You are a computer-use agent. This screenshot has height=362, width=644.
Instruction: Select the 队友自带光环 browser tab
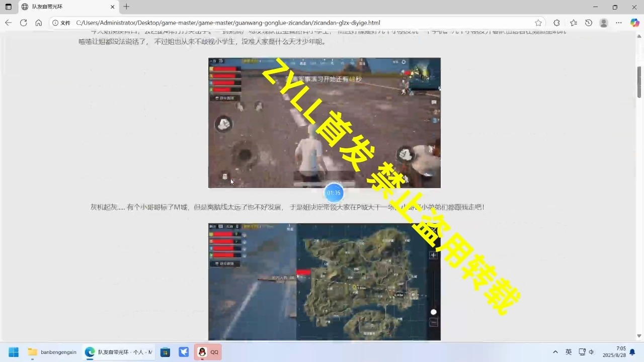(x=68, y=7)
